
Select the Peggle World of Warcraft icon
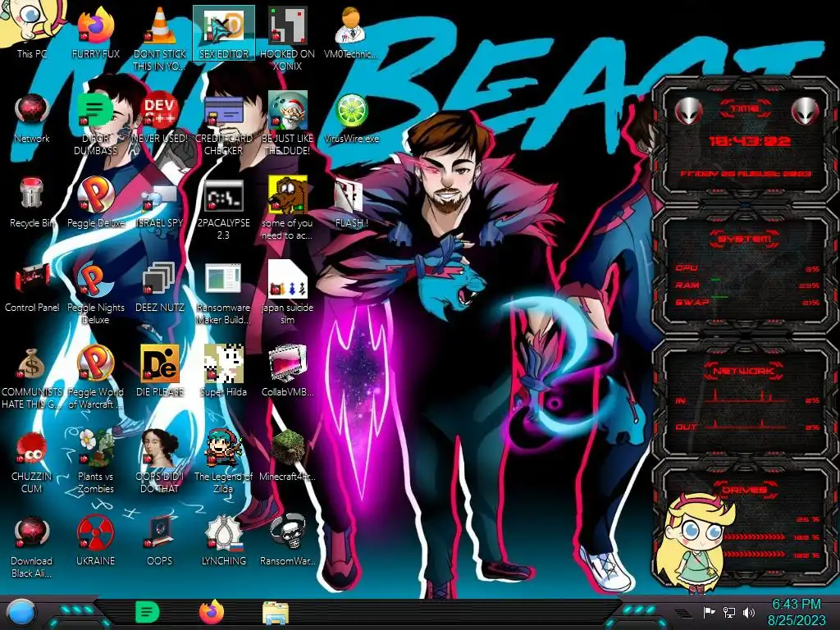tap(95, 377)
